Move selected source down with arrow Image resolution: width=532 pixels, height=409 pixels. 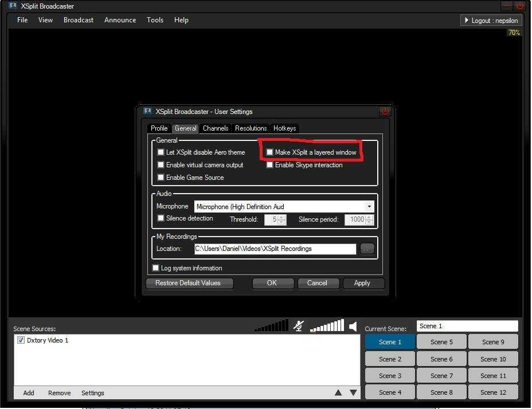coord(353,393)
